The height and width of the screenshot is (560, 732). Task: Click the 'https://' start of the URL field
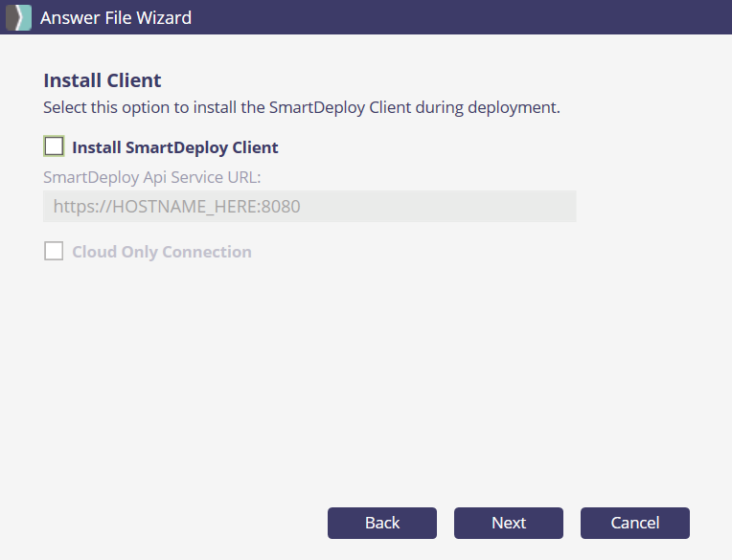point(80,206)
